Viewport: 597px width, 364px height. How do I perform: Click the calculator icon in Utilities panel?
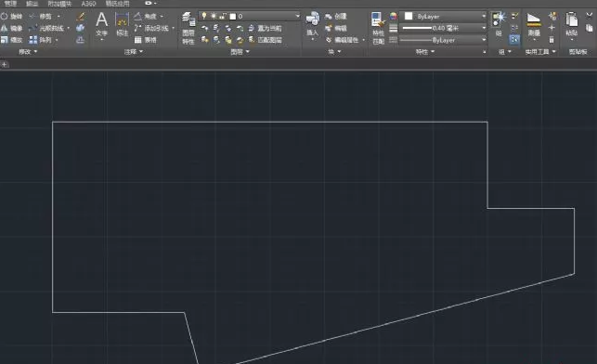[552, 40]
